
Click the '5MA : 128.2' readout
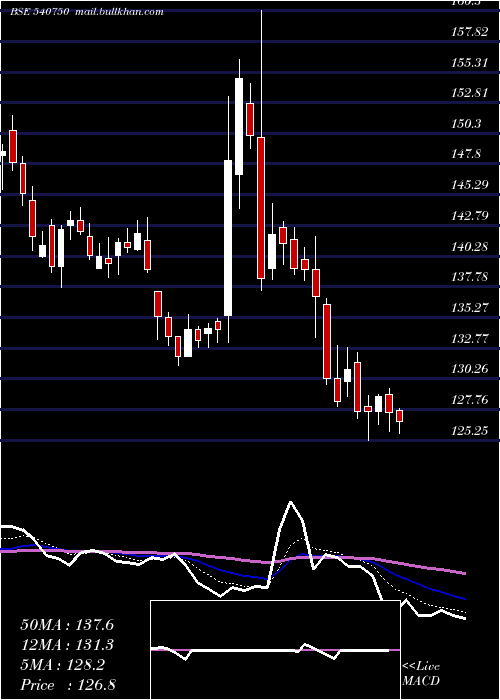tap(63, 665)
